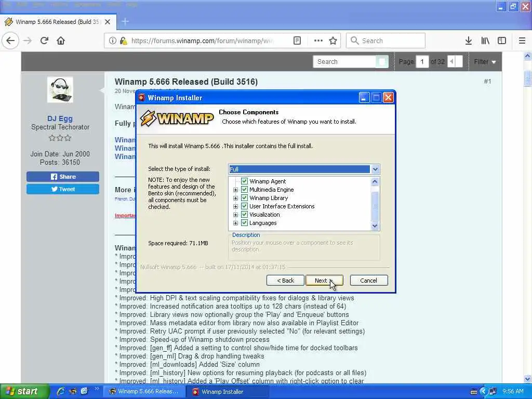Open DJ Egg user profile link
This screenshot has width=532, height=399.
point(60,118)
